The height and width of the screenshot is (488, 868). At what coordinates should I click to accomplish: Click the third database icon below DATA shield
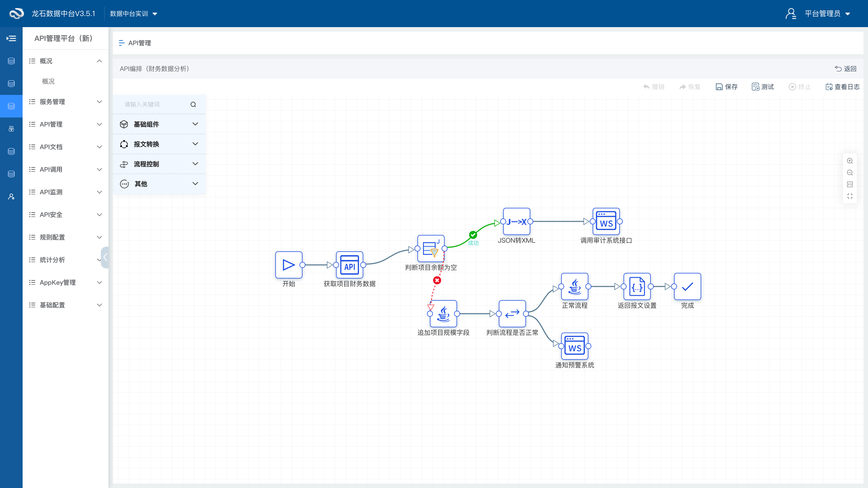(11, 151)
